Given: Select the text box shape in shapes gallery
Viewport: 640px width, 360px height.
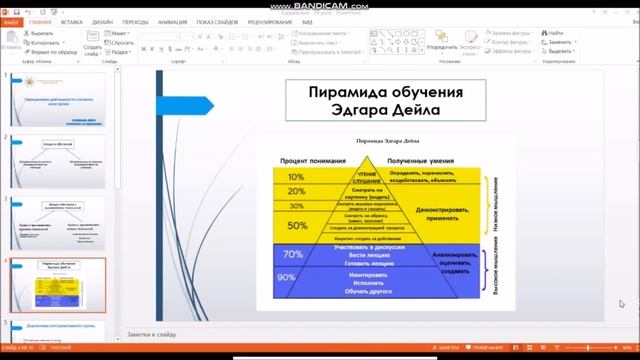Looking at the screenshot, I should (373, 34).
